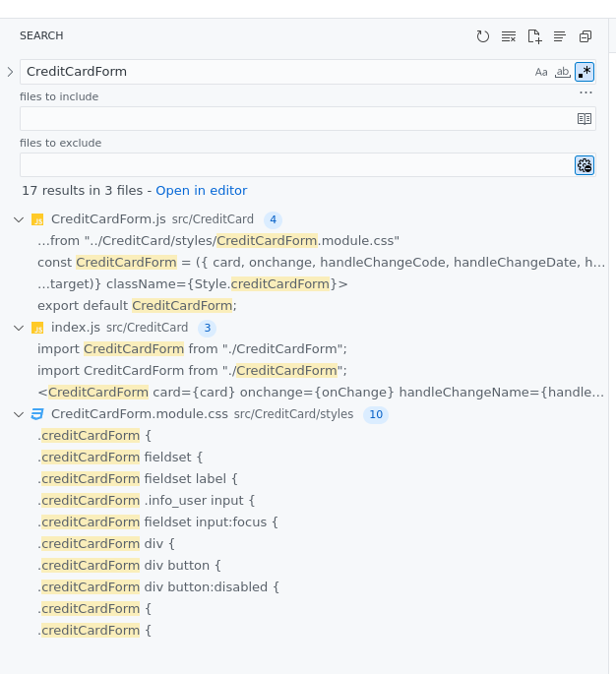This screenshot has width=616, height=674.
Task: Click the JS icon beside CreditCardForm.js
Action: (37, 219)
